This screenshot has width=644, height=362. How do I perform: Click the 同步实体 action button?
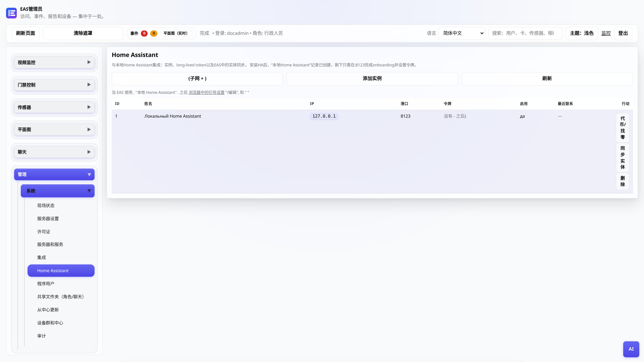623,157
